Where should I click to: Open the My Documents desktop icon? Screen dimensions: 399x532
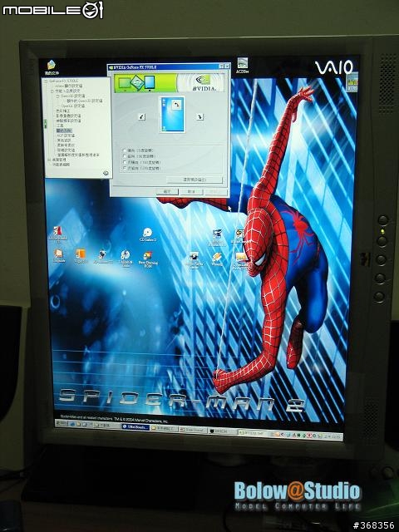(x=52, y=67)
